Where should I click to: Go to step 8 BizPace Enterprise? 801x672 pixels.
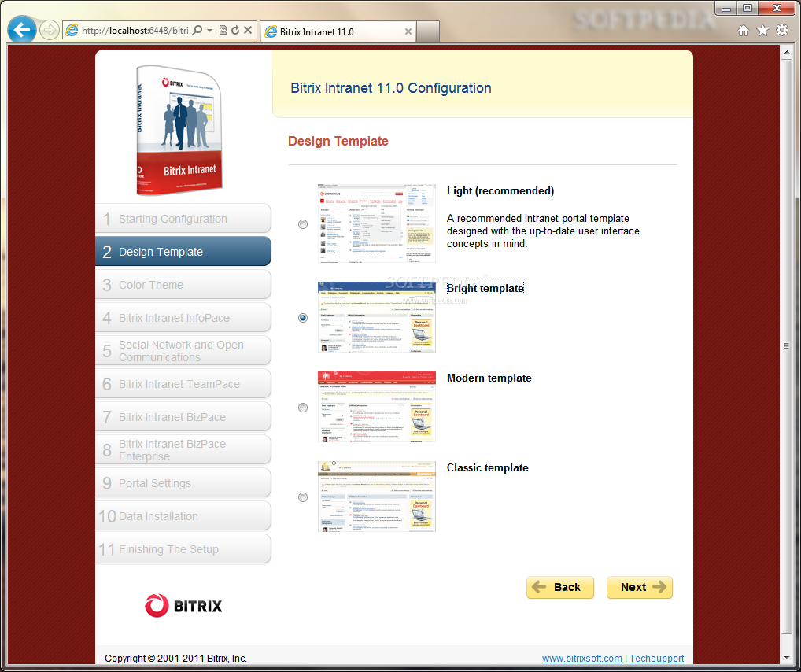coord(183,449)
